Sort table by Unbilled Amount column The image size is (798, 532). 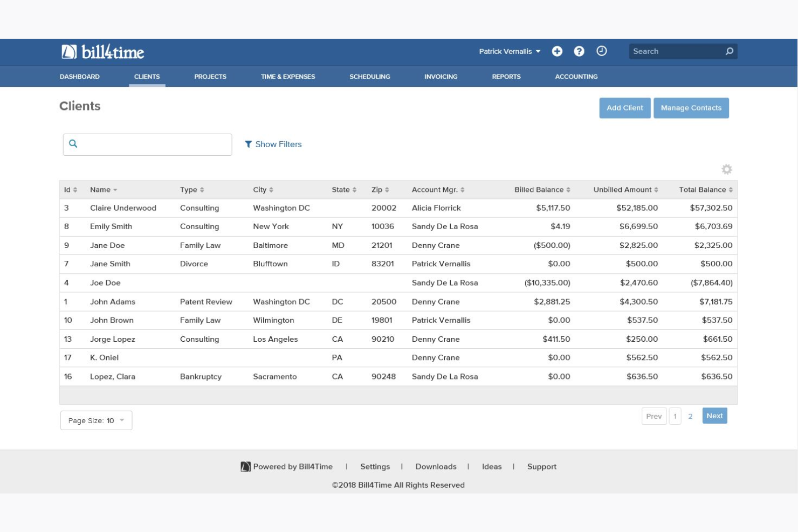[625, 190]
